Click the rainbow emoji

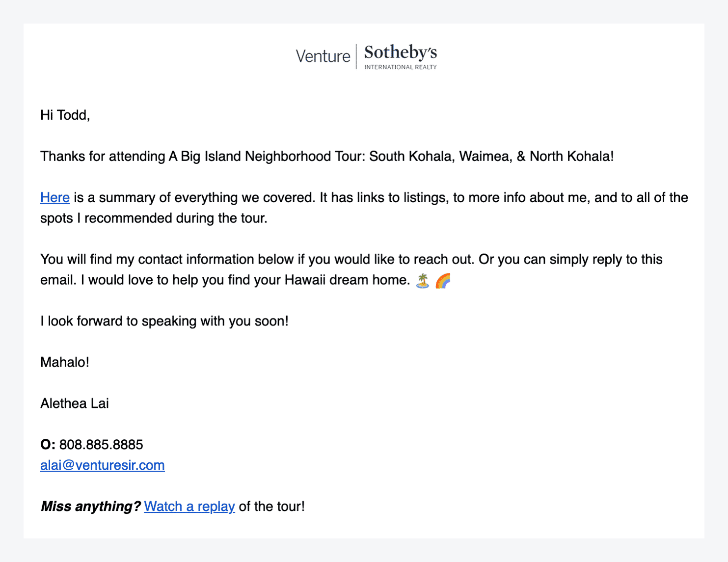(443, 281)
